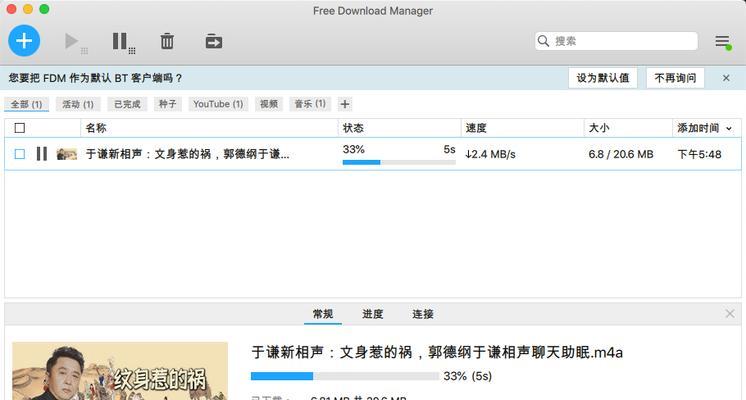The height and width of the screenshot is (400, 746).
Task: Click the 6.8 / 20.6 MB size cell
Action: (621, 154)
